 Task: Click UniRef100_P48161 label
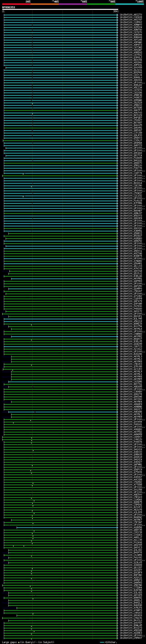[x=131, y=424]
